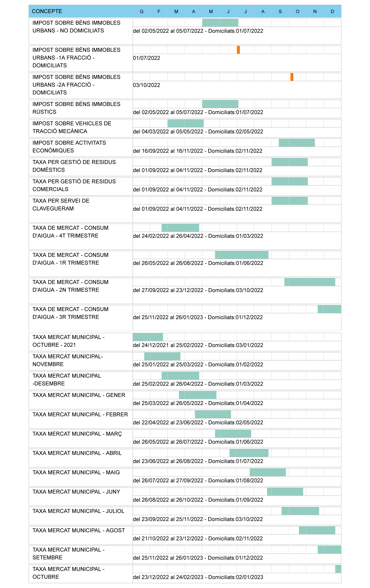The width and height of the screenshot is (370, 588).
Task: Click the orange marker for 01/07/2022
Action: pyautogui.click(x=238, y=50)
